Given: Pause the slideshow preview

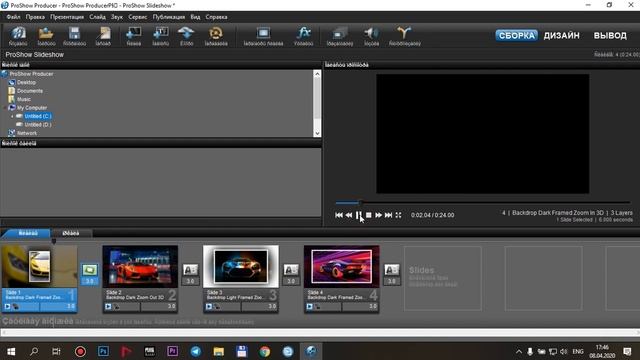Looking at the screenshot, I should coord(358,215).
